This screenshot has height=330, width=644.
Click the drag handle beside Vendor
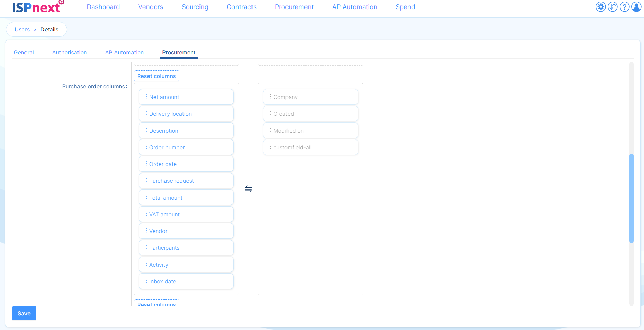pos(146,231)
